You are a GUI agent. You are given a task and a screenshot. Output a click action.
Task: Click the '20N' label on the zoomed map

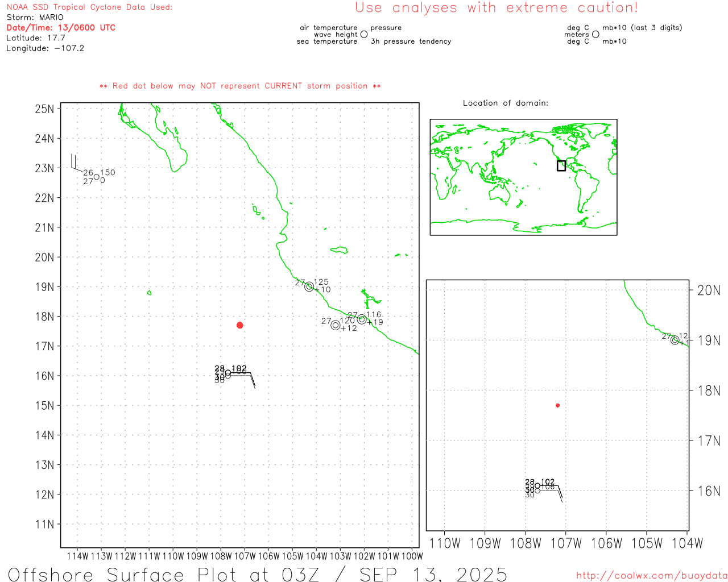click(x=709, y=290)
